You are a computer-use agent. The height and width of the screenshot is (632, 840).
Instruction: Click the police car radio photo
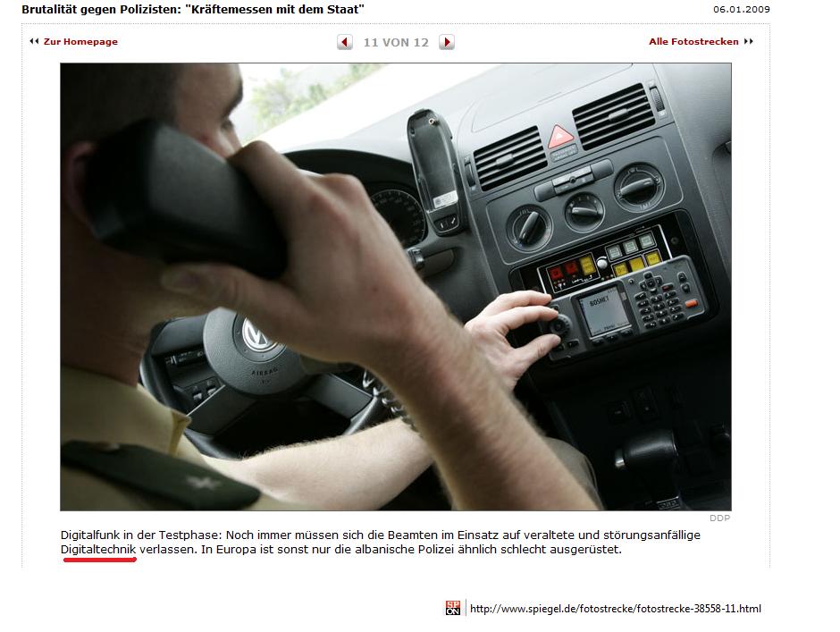395,286
